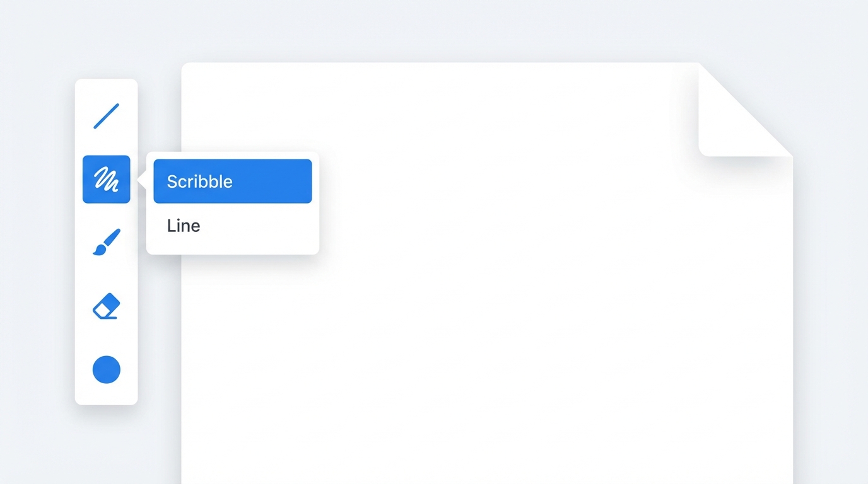Open the color picker circle at toolbar bottom
Viewport: 868px width, 484px height.
106,369
